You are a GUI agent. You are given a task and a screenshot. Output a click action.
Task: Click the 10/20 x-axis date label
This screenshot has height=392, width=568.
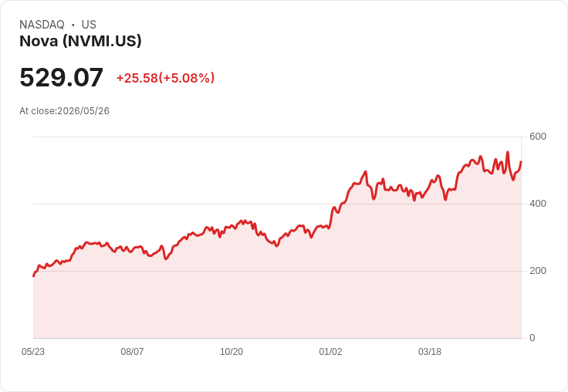click(x=232, y=351)
